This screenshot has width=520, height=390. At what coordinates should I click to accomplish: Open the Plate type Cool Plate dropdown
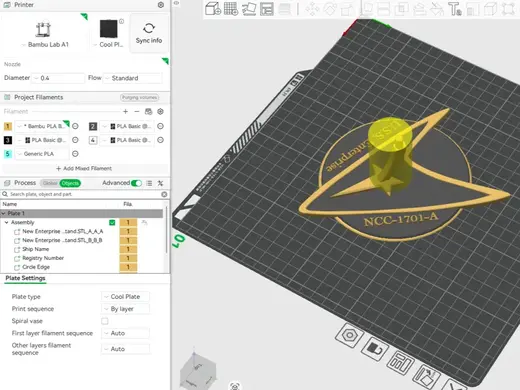point(125,297)
